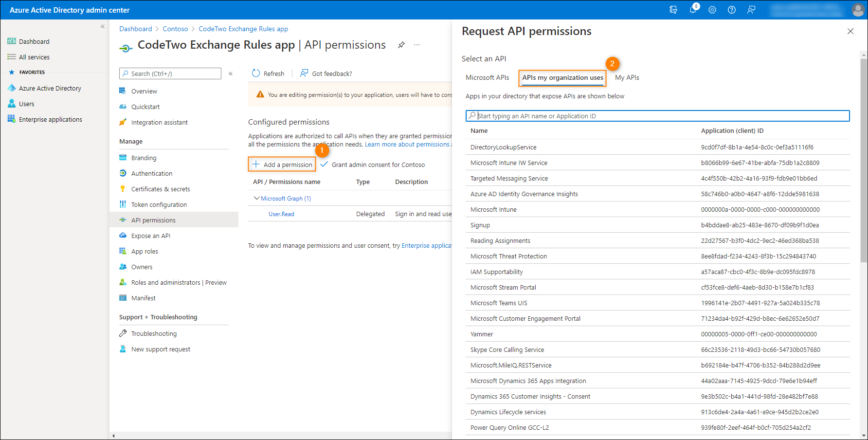Image resolution: width=868 pixels, height=440 pixels.
Task: Open the Branding menu item
Action: (144, 158)
